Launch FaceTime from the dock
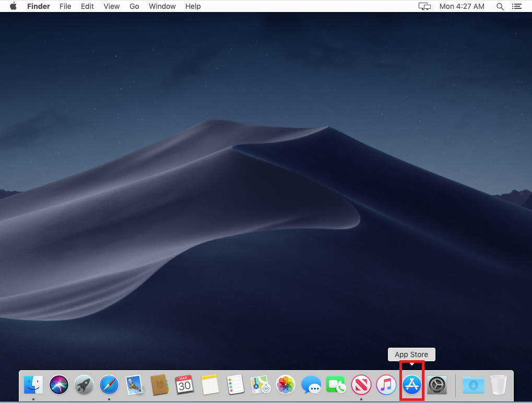This screenshot has height=403, width=532. pyautogui.click(x=336, y=385)
